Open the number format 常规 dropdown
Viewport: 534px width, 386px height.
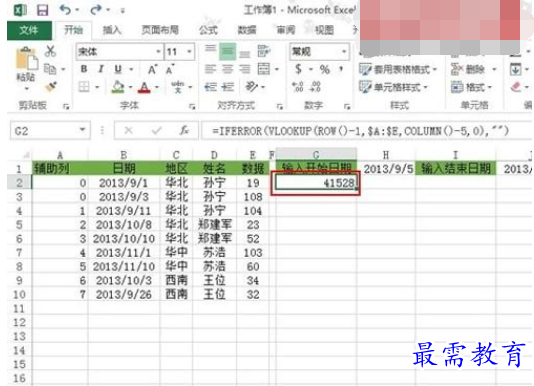click(x=344, y=52)
